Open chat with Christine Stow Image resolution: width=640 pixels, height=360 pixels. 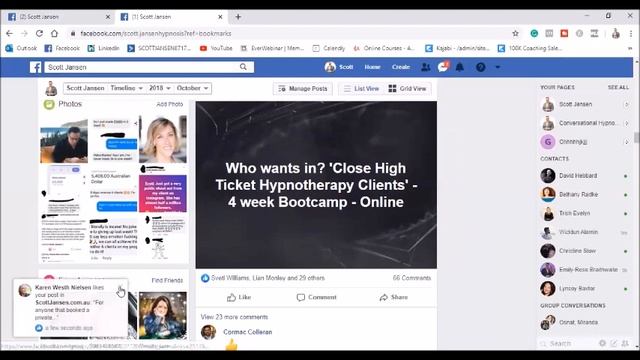(584, 251)
